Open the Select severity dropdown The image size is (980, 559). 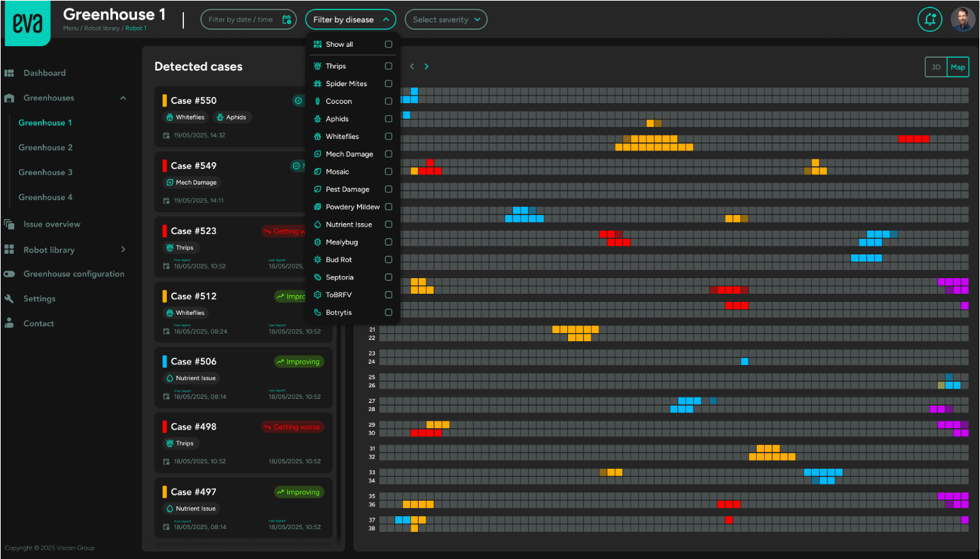point(446,20)
